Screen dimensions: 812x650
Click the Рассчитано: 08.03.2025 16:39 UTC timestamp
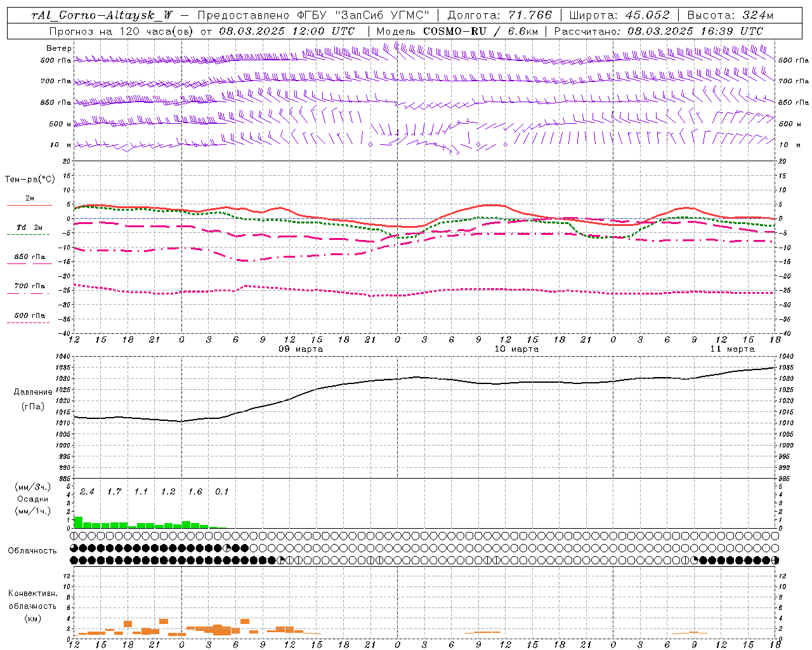coord(658,31)
